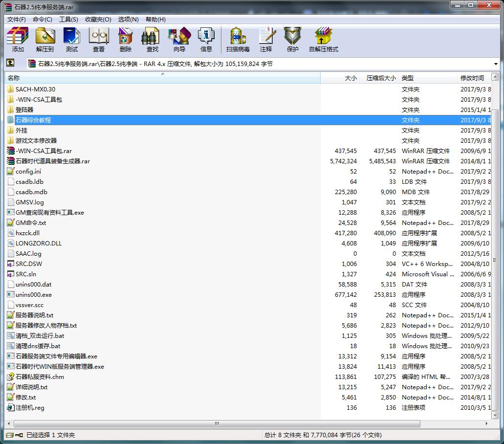Click the unins000.exe application icon

pyautogui.click(x=11, y=295)
